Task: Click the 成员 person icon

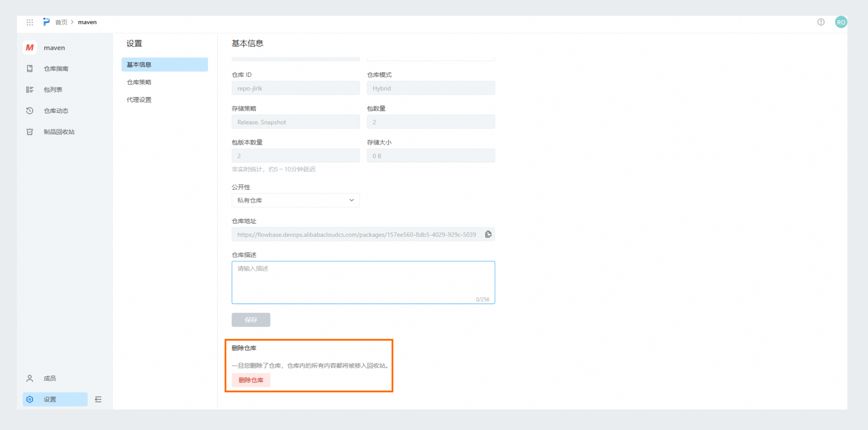Action: (x=30, y=378)
